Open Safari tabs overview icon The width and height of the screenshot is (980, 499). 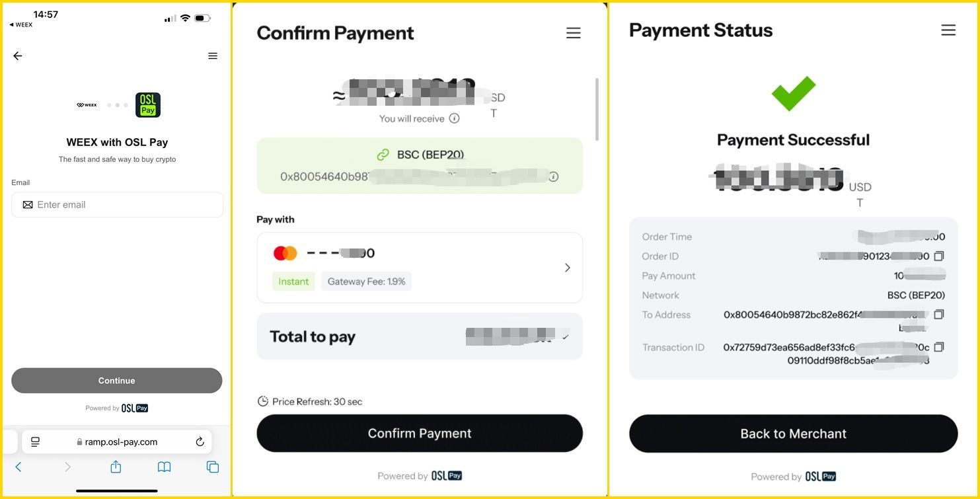[x=213, y=467]
